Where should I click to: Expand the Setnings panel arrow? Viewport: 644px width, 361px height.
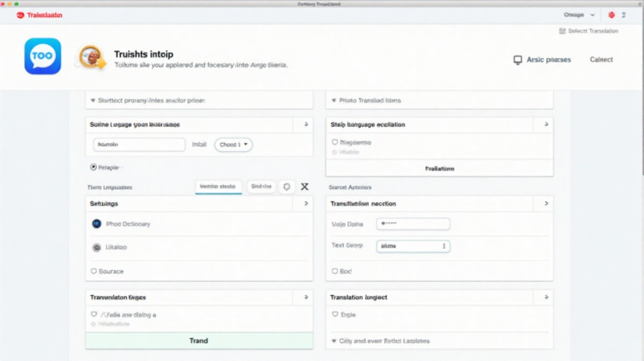pos(306,204)
